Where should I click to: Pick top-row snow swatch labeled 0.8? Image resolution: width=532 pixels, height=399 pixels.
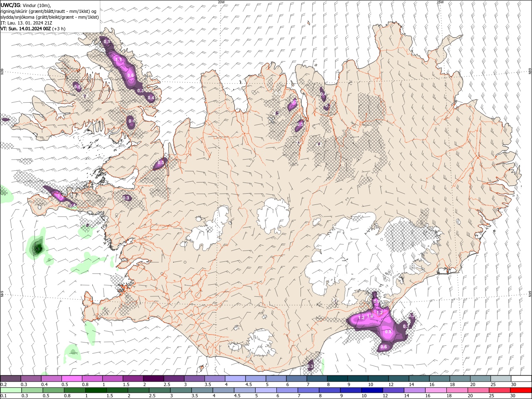[92, 379]
